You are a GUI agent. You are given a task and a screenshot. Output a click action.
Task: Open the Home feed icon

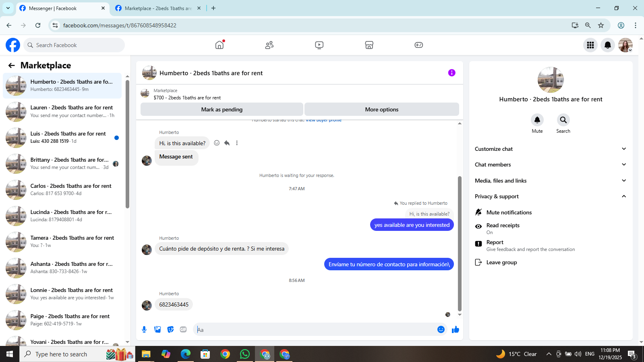pyautogui.click(x=219, y=45)
